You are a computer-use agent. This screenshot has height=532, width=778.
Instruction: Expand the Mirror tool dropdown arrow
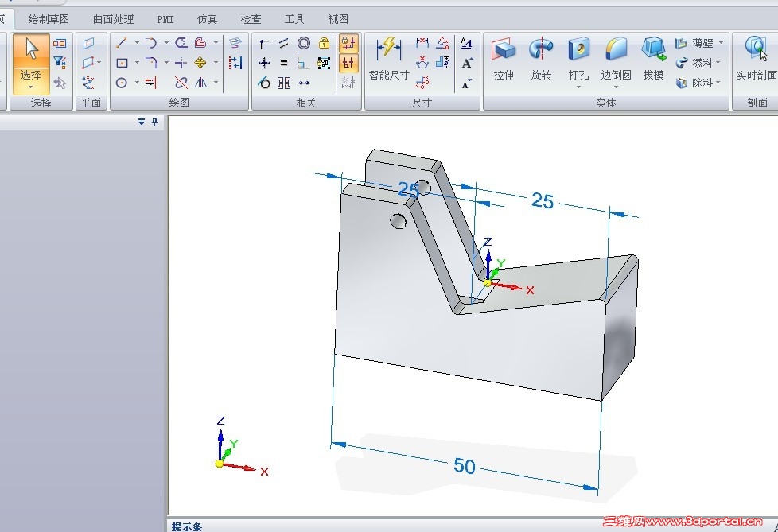click(x=216, y=83)
